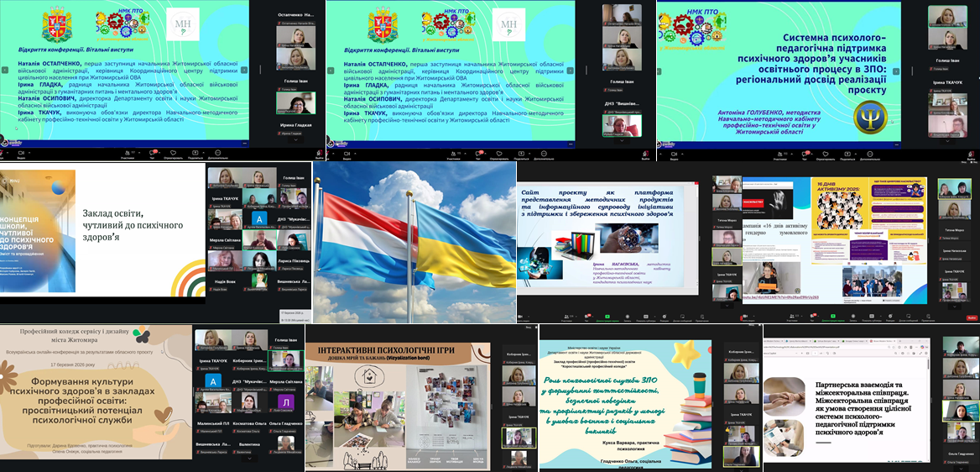Click the blue 'A' avatar beside 'Заклад освіти' slide

click(x=259, y=219)
